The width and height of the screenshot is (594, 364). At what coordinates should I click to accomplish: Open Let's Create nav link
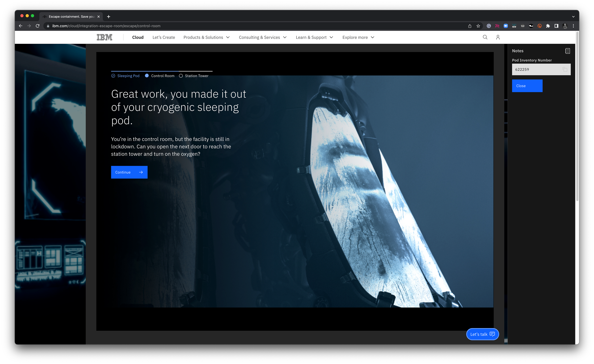click(x=164, y=37)
